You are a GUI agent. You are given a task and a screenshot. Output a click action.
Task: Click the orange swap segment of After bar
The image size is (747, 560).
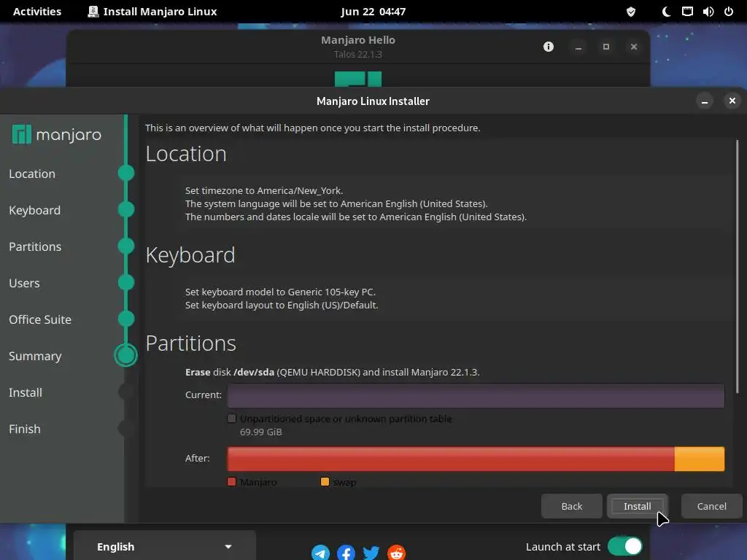700,459
